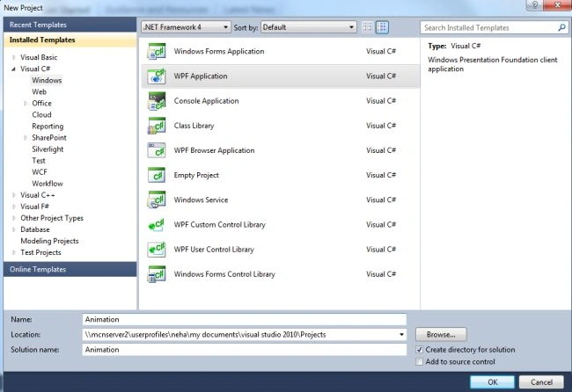The height and width of the screenshot is (392, 572).
Task: Click the Empty Project template icon
Action: click(x=157, y=175)
